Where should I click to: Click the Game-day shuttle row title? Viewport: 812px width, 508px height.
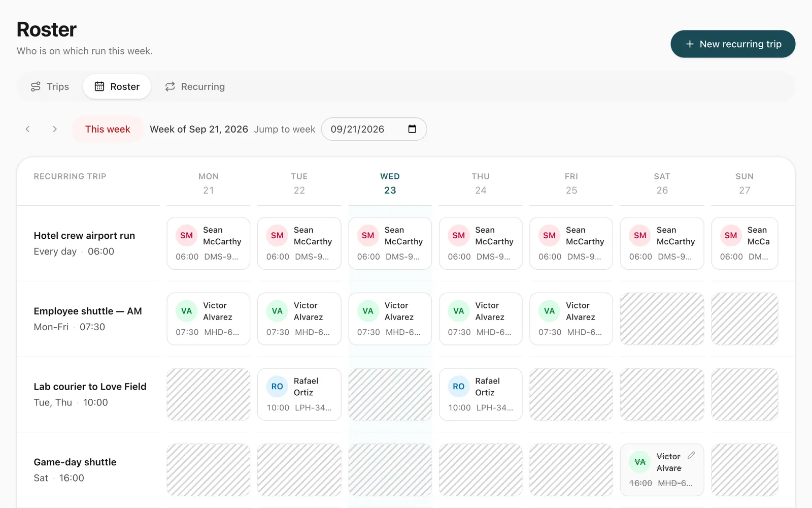(75, 462)
